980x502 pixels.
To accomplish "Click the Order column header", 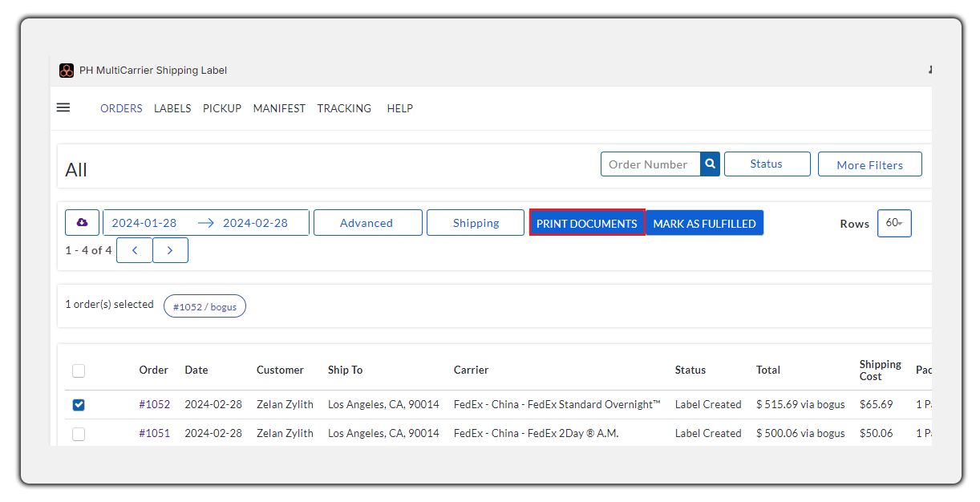I will click(153, 370).
